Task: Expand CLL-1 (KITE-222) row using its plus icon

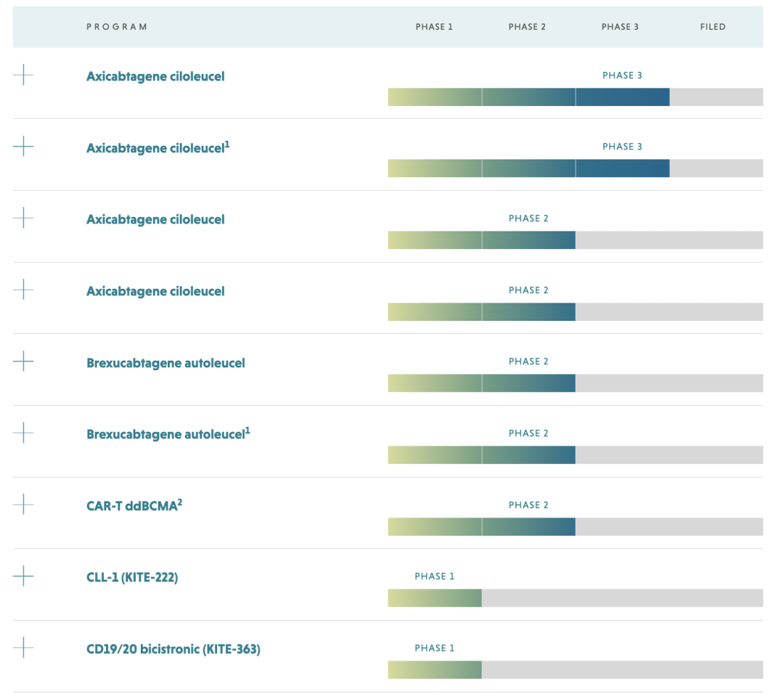Action: pyautogui.click(x=23, y=576)
